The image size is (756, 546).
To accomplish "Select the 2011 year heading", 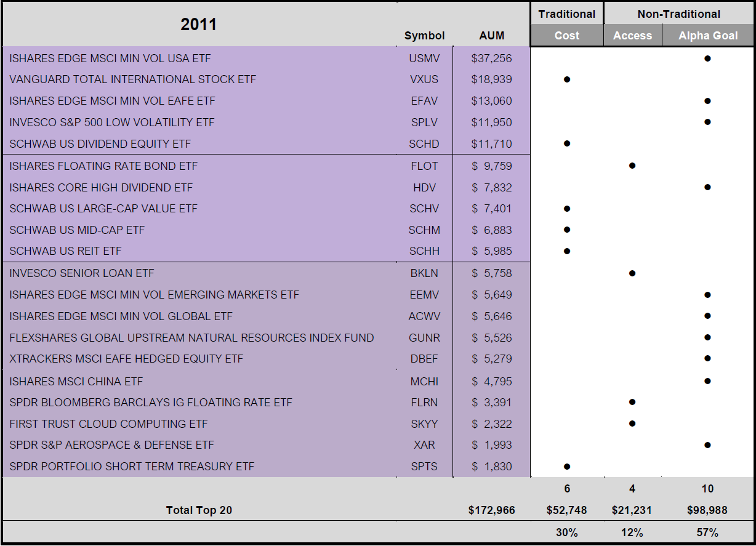I will [x=199, y=24].
